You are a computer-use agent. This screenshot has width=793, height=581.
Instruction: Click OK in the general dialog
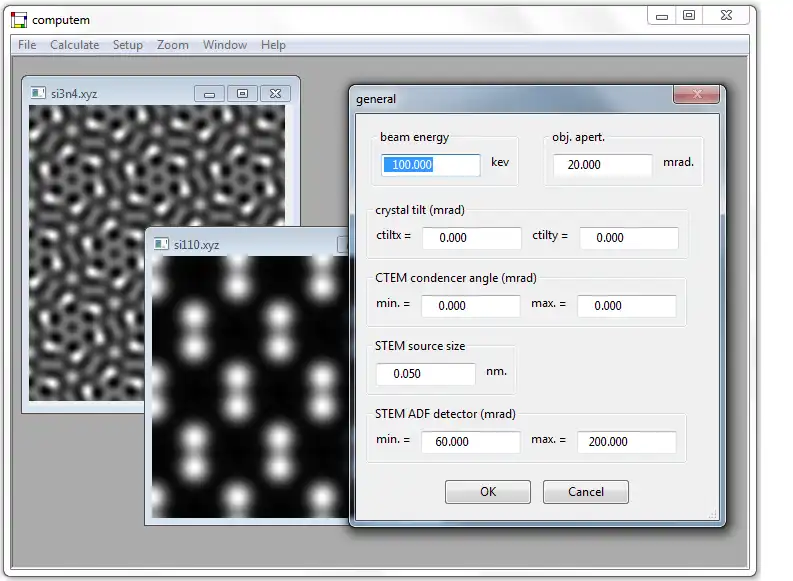click(487, 492)
